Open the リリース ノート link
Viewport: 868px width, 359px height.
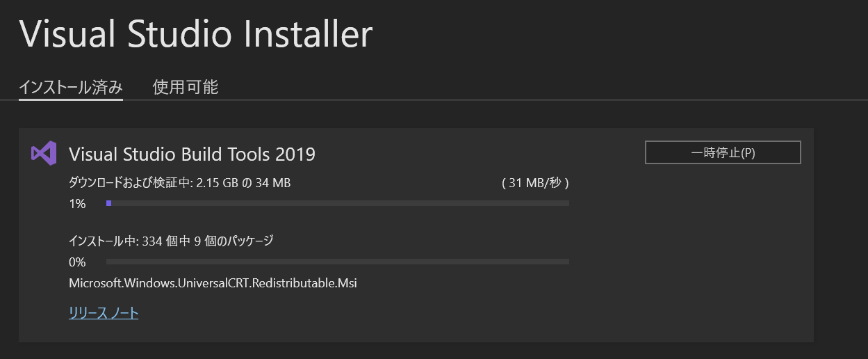(104, 313)
